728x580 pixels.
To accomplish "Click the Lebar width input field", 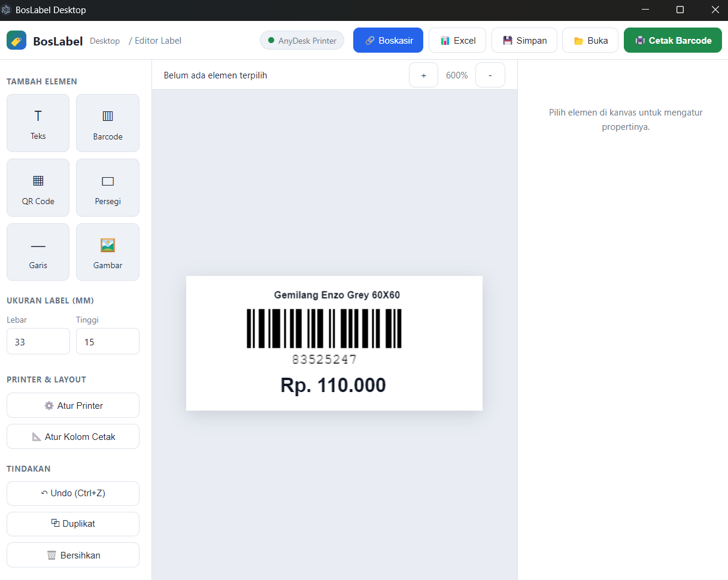I will click(38, 341).
